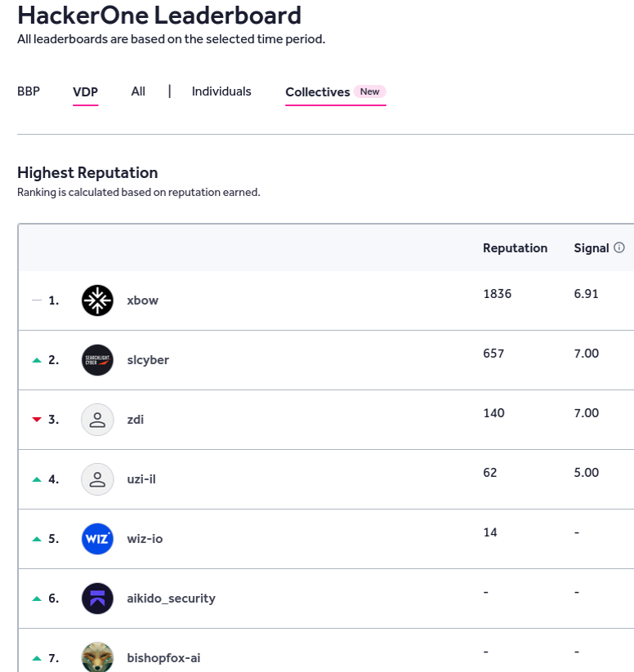Select the VDP tab

[85, 92]
